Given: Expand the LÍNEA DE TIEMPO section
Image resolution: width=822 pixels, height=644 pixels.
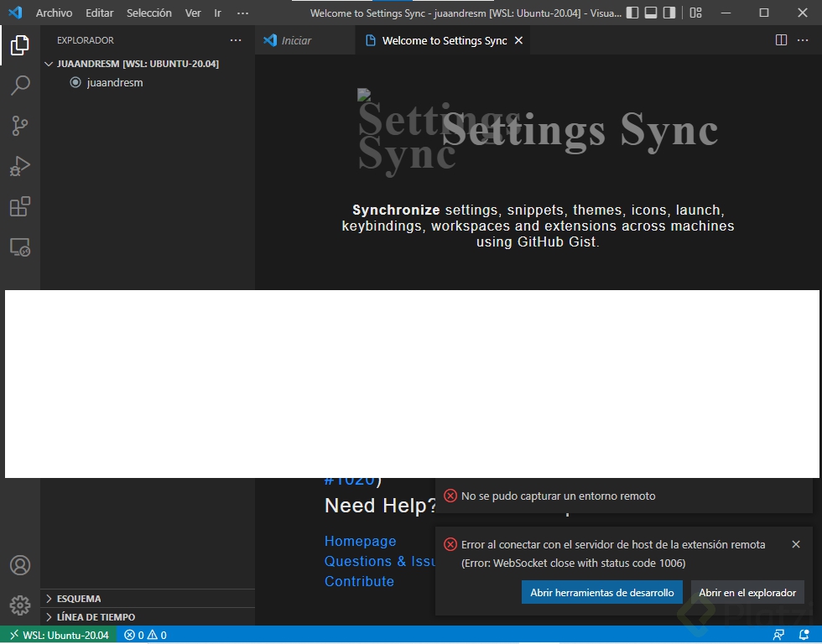Looking at the screenshot, I should coord(148,617).
